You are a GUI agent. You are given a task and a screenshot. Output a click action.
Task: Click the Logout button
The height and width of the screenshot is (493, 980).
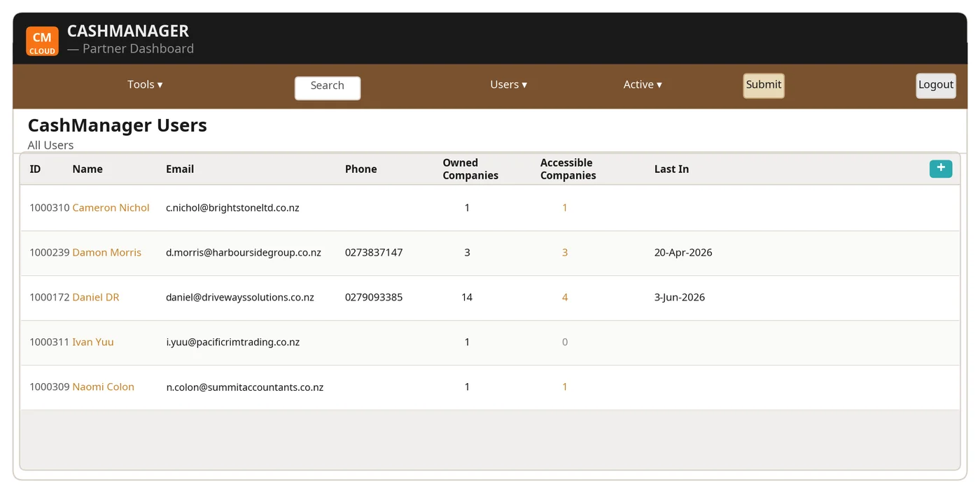(936, 85)
